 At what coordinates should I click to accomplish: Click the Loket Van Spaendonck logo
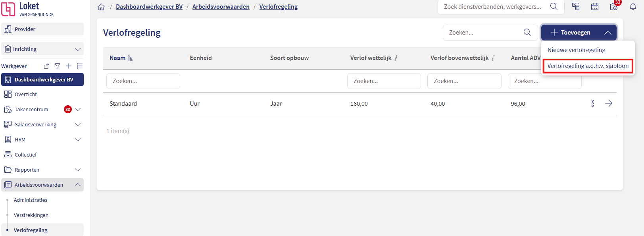(x=28, y=9)
